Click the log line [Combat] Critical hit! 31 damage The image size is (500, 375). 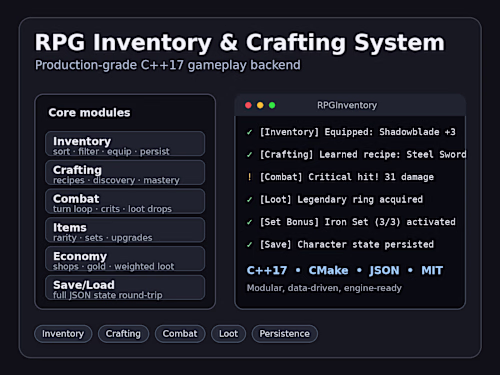(347, 177)
